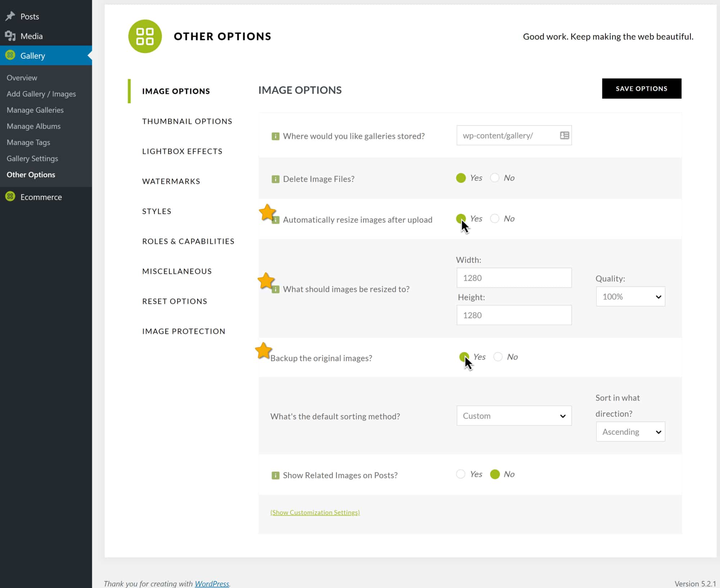
Task: Open the Ascending sort direction dropdown
Action: 631,432
